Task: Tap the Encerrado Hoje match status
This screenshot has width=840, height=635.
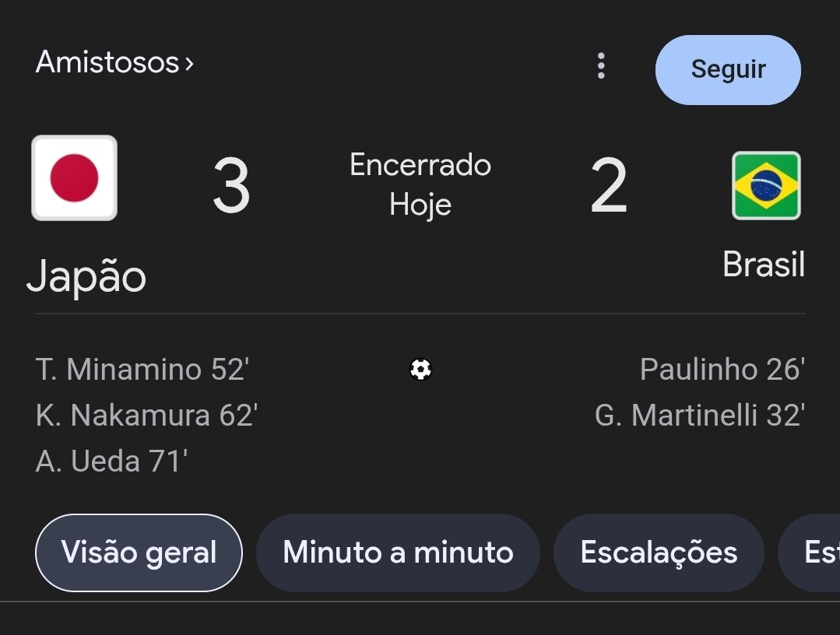Action: [x=420, y=184]
